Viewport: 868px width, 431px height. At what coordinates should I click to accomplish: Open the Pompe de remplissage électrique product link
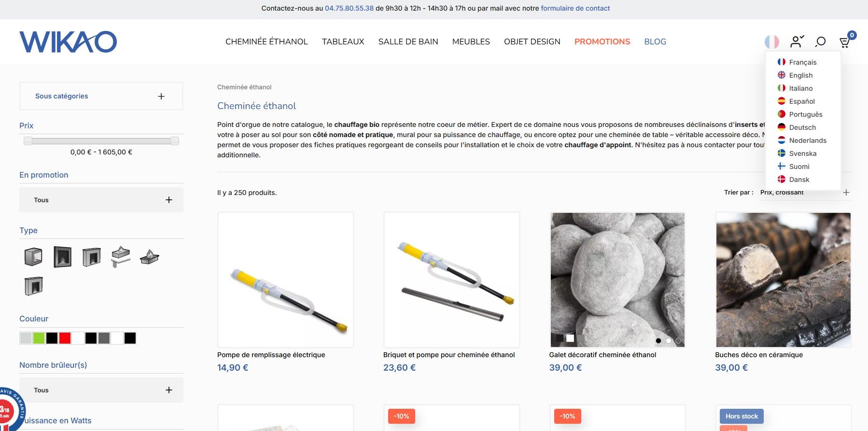click(271, 355)
